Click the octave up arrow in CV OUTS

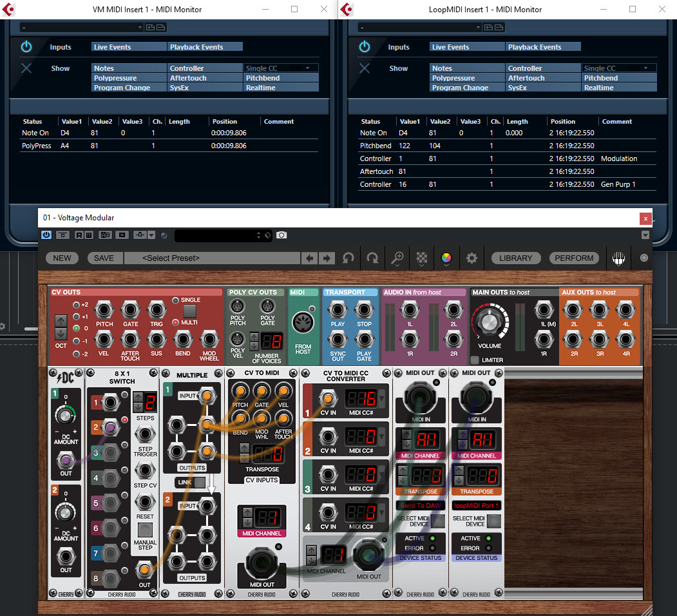(61, 321)
